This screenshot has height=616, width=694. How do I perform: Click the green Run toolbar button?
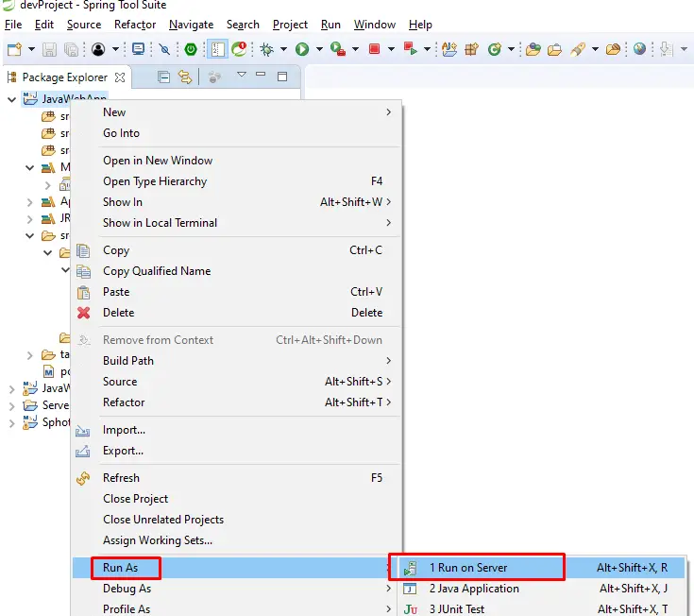(x=302, y=49)
